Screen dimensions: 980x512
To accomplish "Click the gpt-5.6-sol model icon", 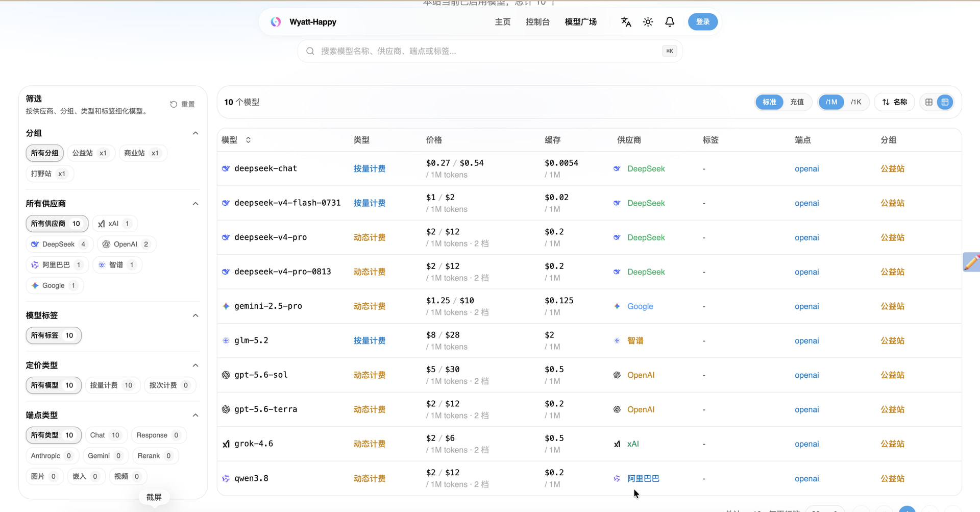I will point(226,375).
